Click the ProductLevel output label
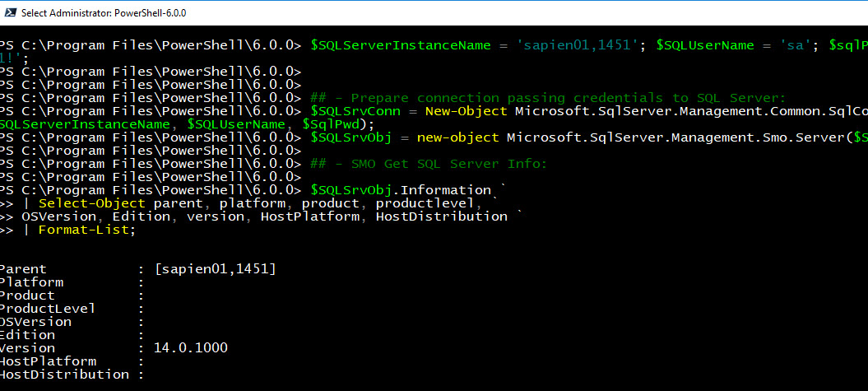868x391 pixels. tap(47, 309)
